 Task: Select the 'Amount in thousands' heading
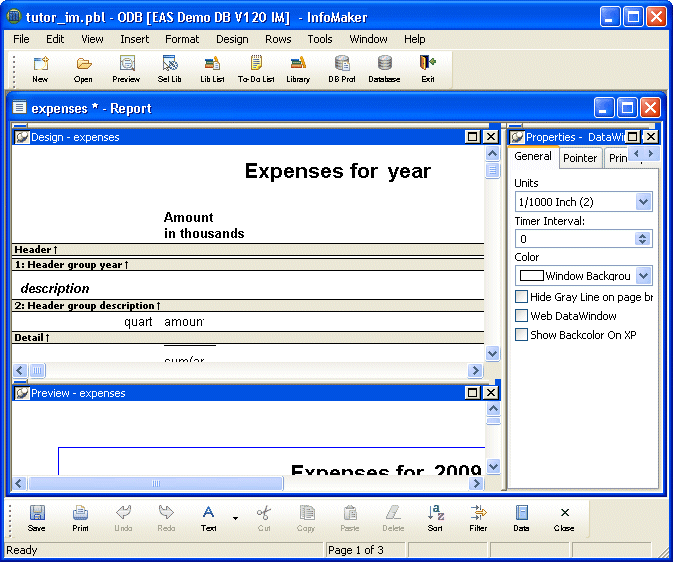204,225
